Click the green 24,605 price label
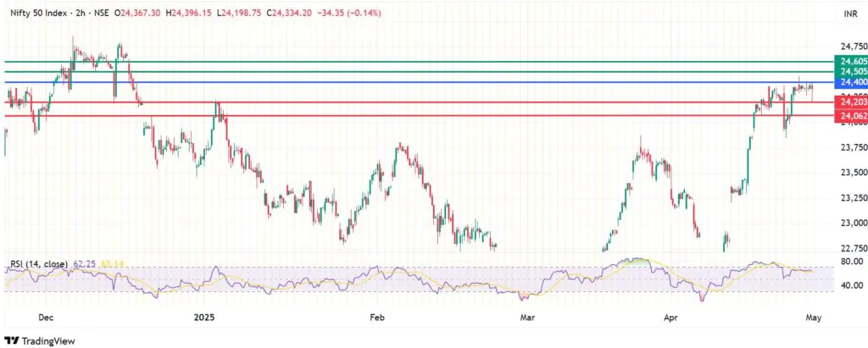The width and height of the screenshot is (868, 348). tap(850, 62)
